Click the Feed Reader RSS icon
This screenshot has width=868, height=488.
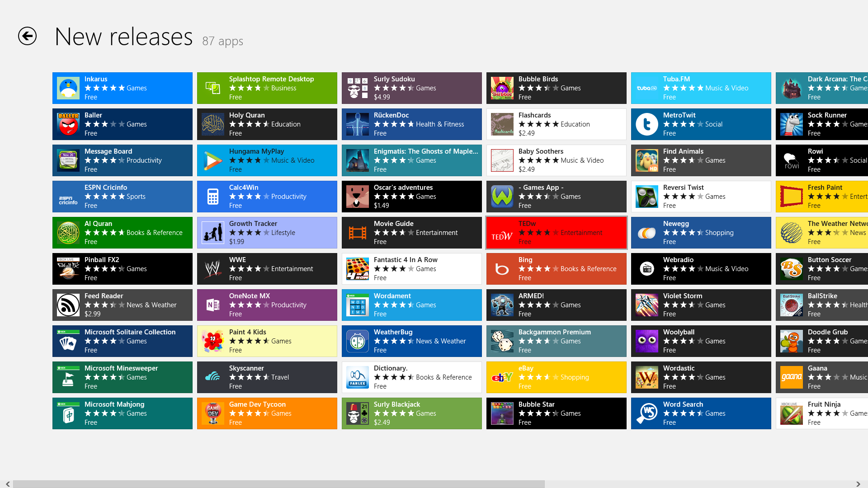pyautogui.click(x=68, y=305)
